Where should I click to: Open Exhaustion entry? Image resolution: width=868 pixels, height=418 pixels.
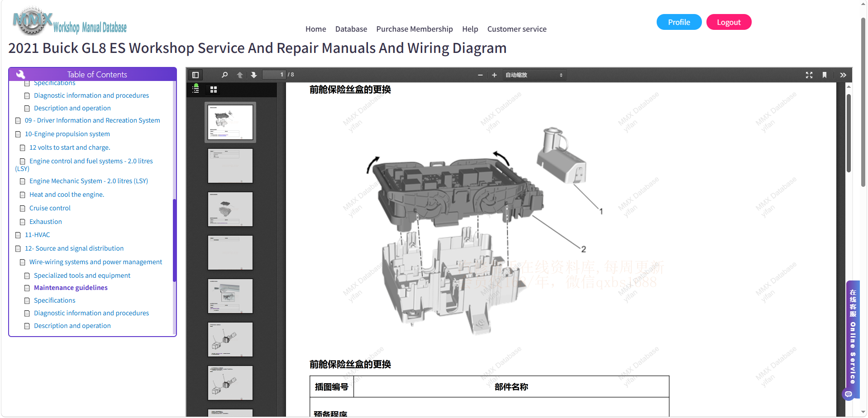pyautogui.click(x=46, y=222)
